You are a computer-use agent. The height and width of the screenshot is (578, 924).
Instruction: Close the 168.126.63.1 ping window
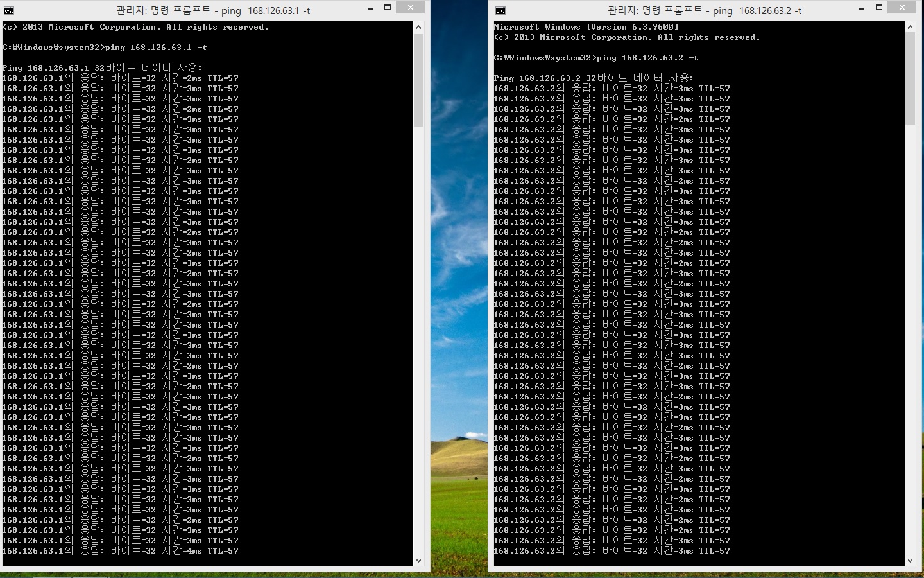click(x=410, y=7)
